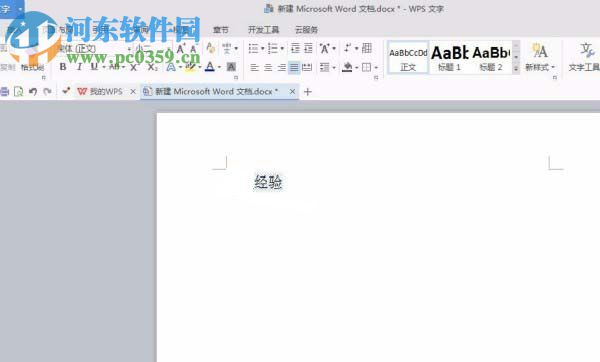Add a new document tab
The width and height of the screenshot is (600, 362).
click(308, 92)
